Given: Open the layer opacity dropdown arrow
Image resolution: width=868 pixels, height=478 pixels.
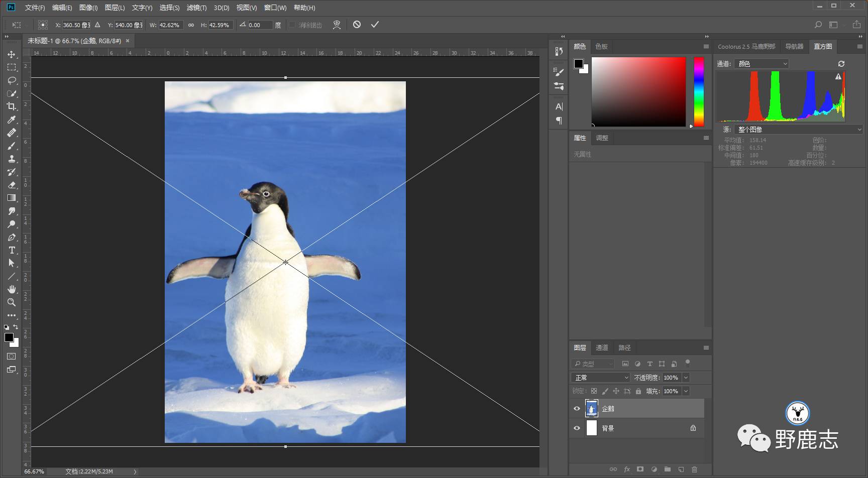Looking at the screenshot, I should tap(686, 378).
